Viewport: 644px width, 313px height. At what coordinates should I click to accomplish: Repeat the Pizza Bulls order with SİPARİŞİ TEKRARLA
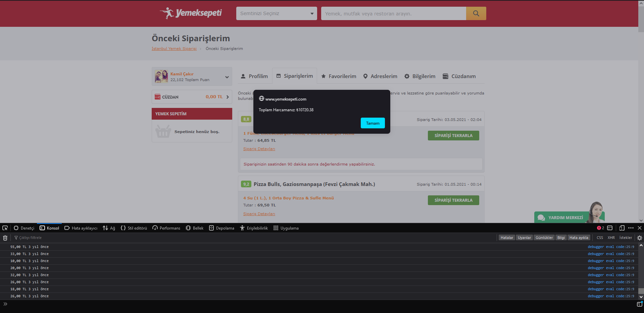(x=453, y=200)
